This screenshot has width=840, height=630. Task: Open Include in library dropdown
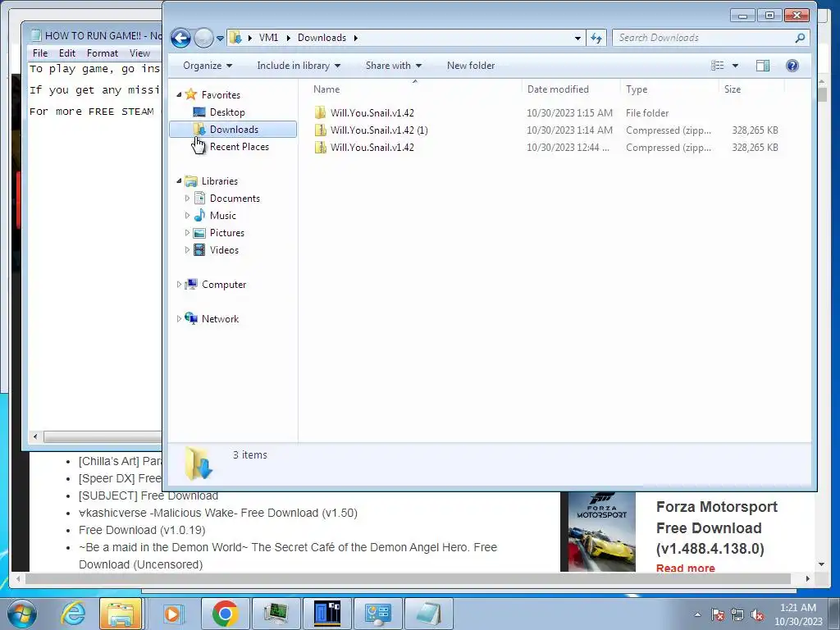[299, 66]
